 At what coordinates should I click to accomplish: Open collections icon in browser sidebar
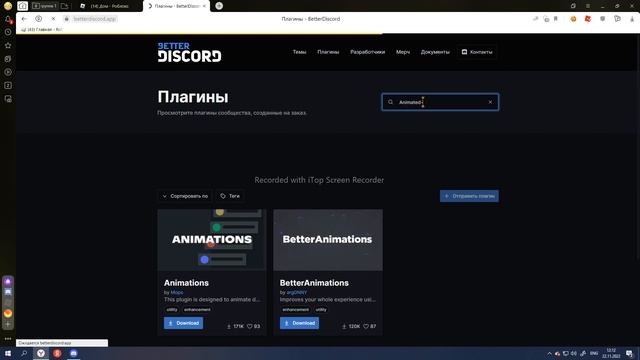click(x=8, y=59)
